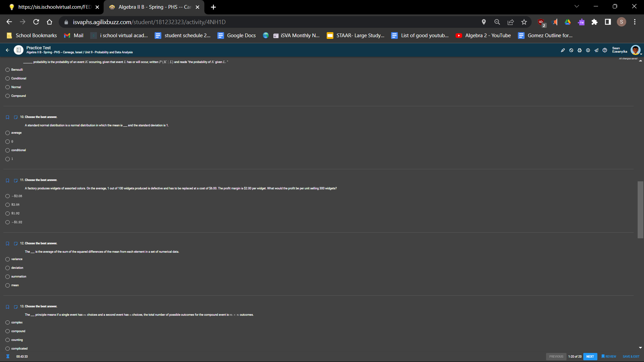Click the paper plane send icon
Screen dimensions: 644x362
tap(596, 50)
